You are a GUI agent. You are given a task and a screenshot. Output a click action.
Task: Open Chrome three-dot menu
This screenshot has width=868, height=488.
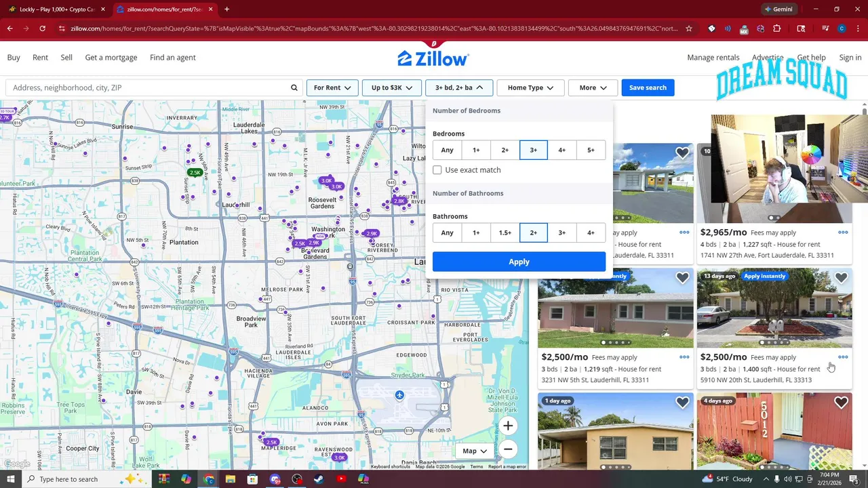tap(858, 28)
